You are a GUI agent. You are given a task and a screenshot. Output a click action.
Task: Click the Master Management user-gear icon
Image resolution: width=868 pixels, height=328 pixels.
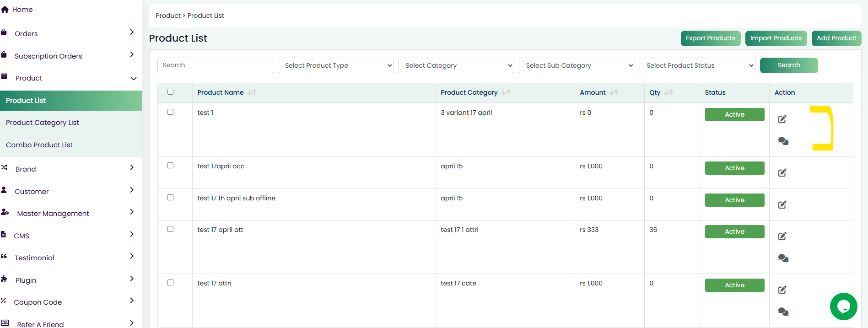5,212
